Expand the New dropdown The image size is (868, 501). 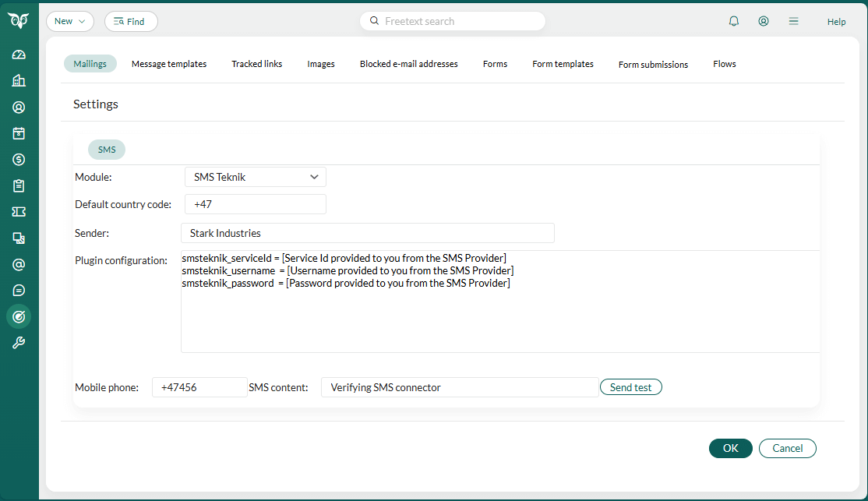[69, 21]
